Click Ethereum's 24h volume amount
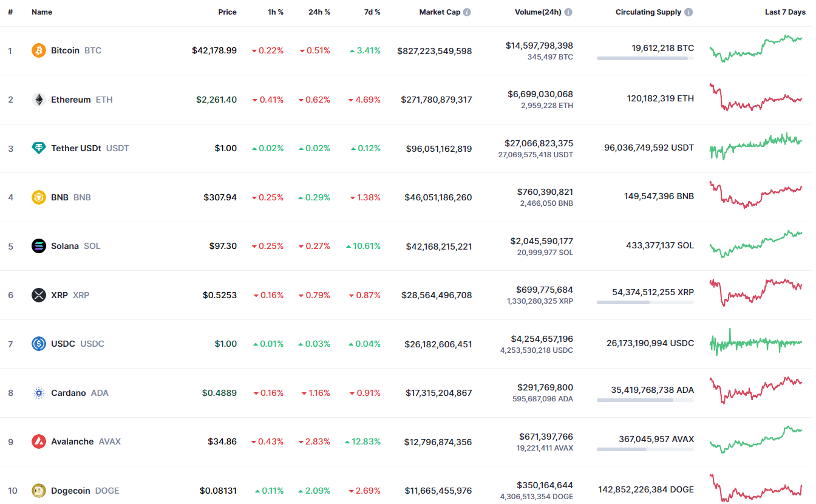Viewport: 816px width, 504px height. click(x=540, y=94)
